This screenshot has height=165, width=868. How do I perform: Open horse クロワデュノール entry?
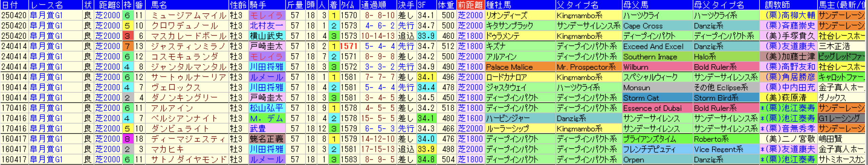coord(184,26)
